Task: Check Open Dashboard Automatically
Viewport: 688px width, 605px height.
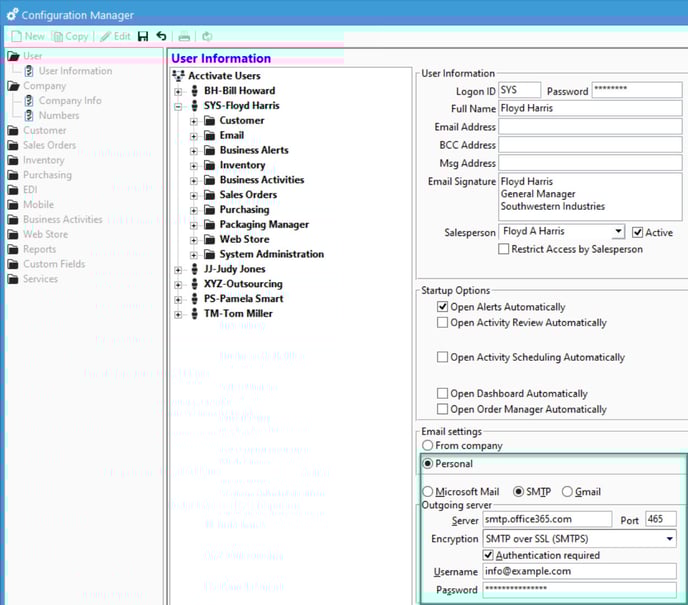Action: tap(443, 393)
